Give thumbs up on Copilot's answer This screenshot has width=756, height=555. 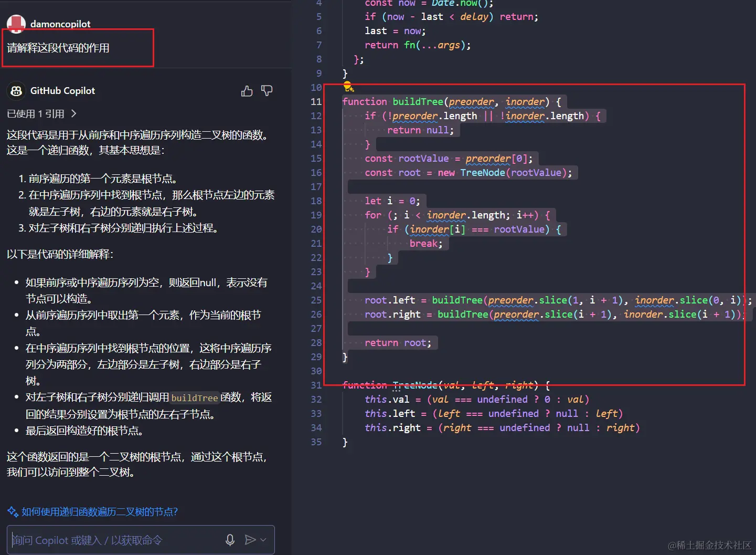point(247,90)
